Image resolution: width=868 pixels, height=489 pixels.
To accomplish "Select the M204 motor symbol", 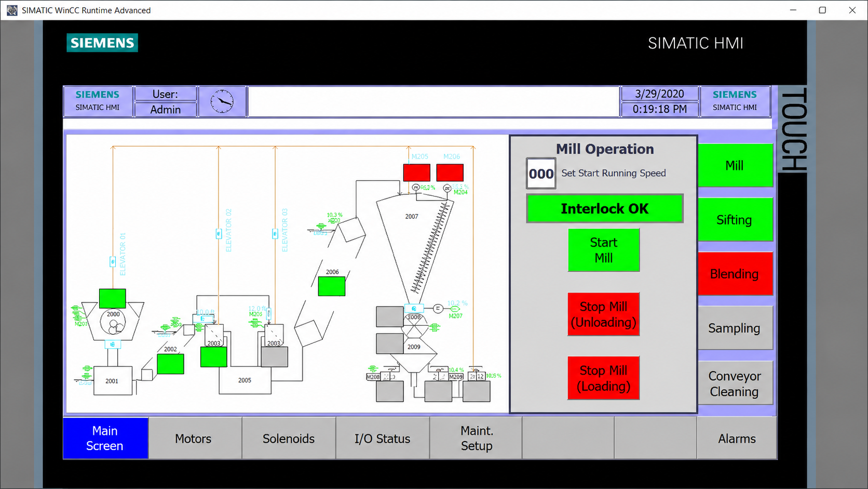I will point(447,188).
